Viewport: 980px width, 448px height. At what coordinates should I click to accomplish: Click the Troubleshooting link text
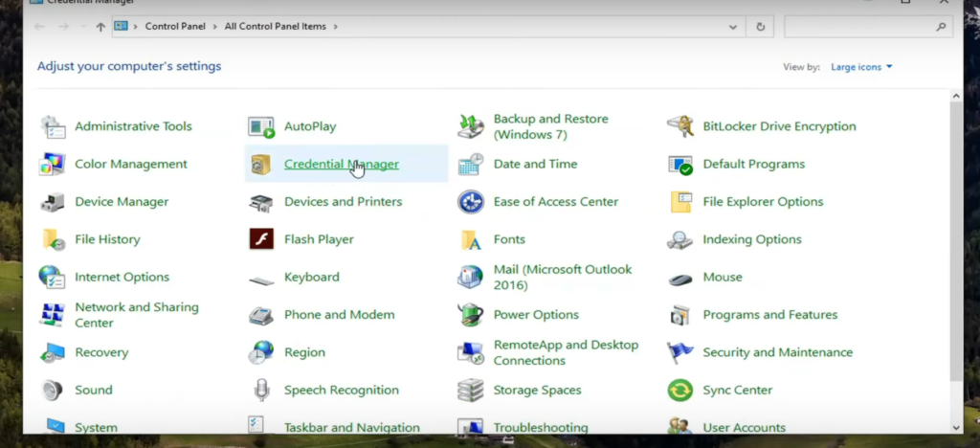pos(541,427)
